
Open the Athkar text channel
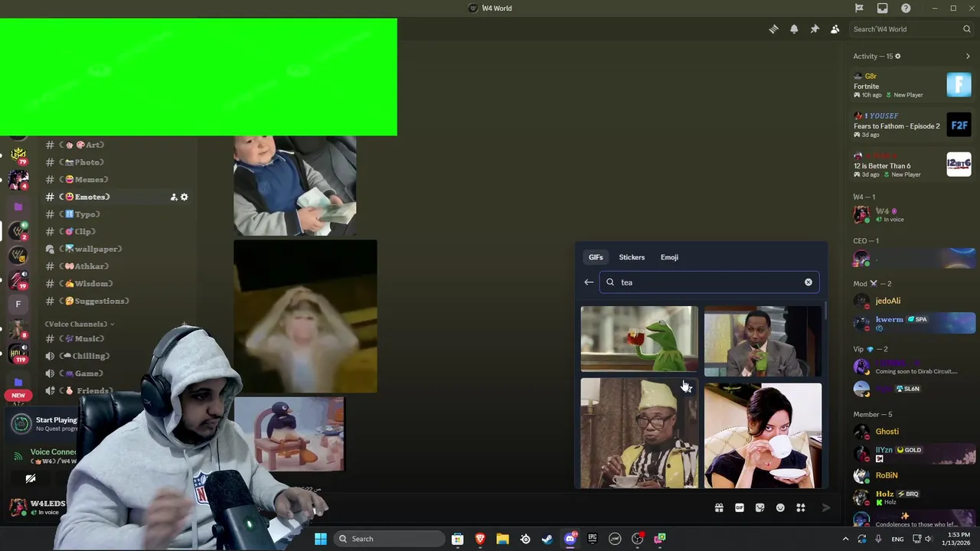pyautogui.click(x=118, y=266)
